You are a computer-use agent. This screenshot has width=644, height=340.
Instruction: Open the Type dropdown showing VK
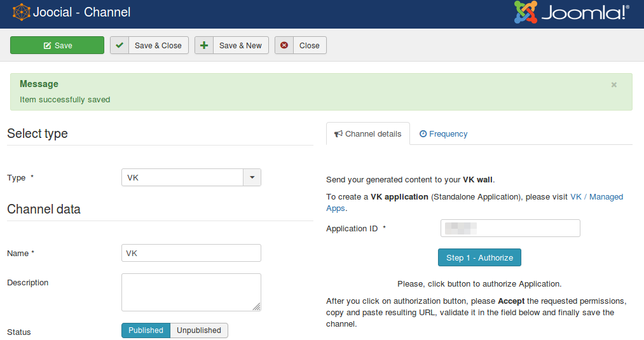coord(191,177)
